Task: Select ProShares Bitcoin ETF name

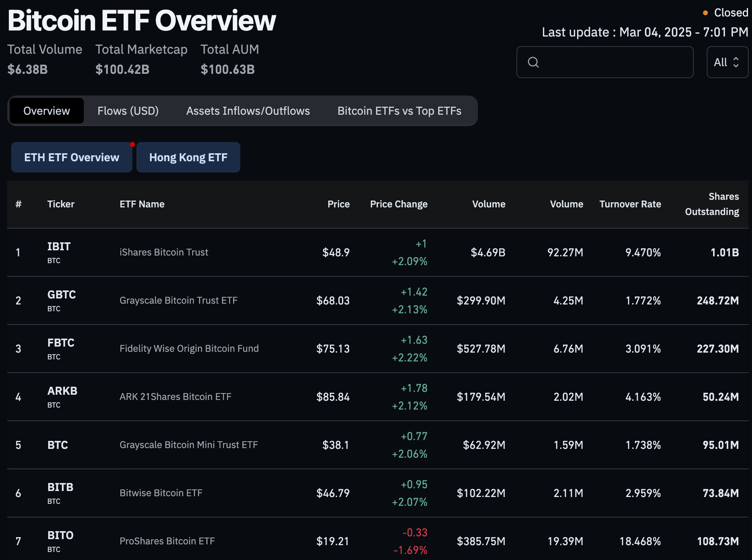Action: (167, 541)
